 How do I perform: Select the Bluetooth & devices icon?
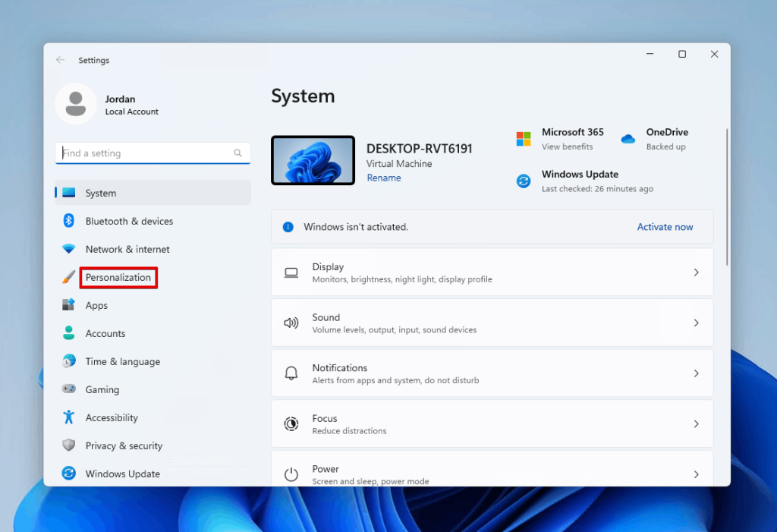[69, 221]
